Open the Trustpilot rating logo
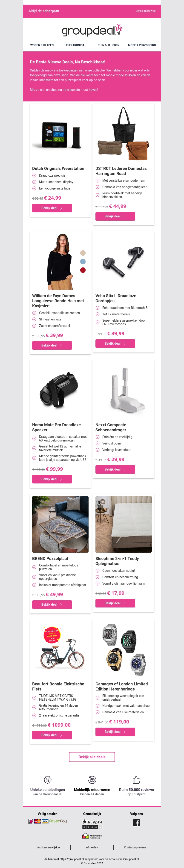This screenshot has width=184, height=868. click(x=92, y=824)
